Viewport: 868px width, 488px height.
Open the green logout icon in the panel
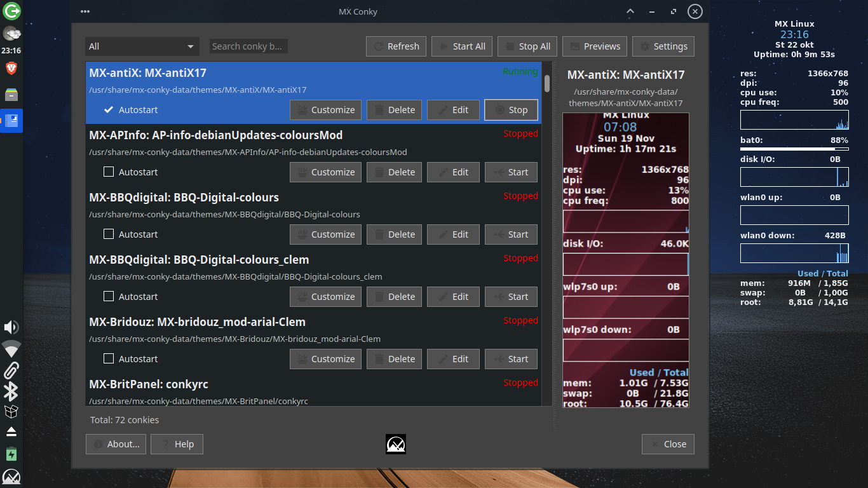(11, 11)
